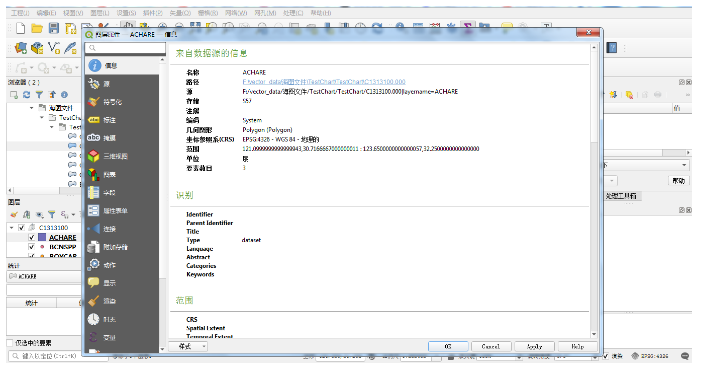Click the Display speech bubble icon
Viewport: 702px width, 375px height.
pos(94,283)
